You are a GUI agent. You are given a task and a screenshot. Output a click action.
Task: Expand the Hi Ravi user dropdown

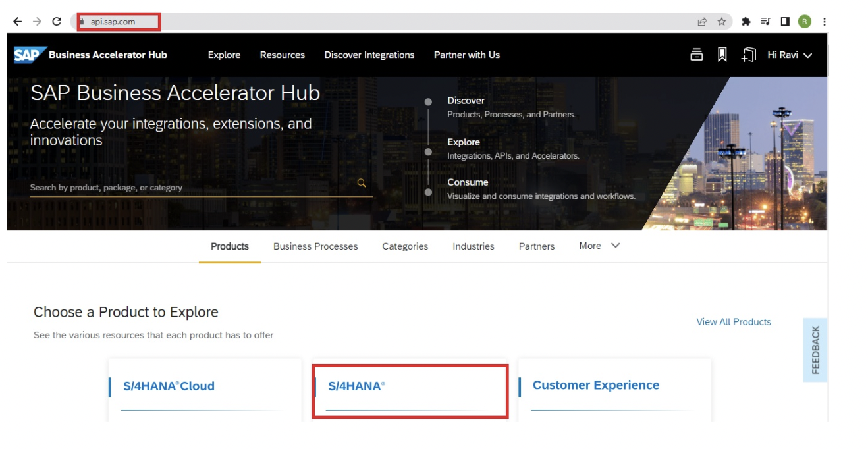point(790,55)
